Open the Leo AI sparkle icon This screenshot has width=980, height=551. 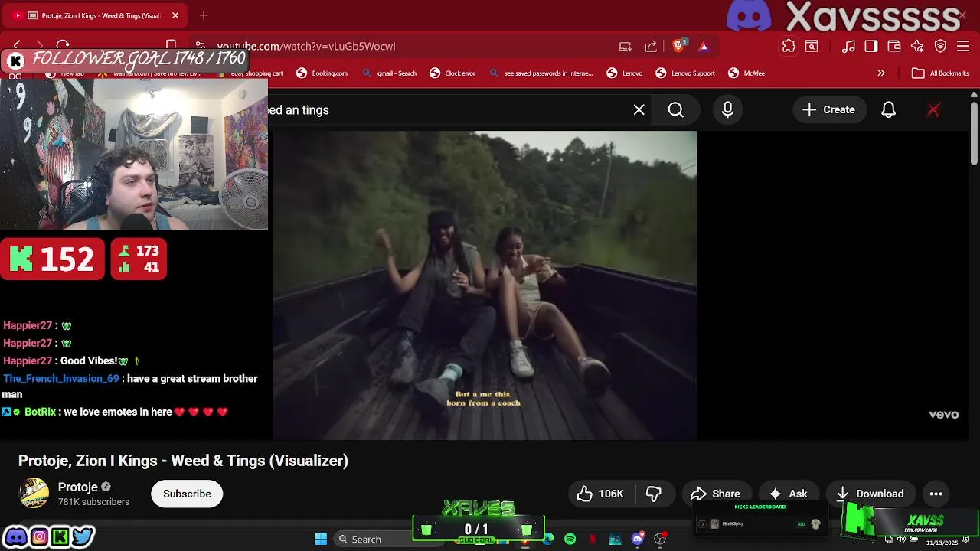[917, 46]
